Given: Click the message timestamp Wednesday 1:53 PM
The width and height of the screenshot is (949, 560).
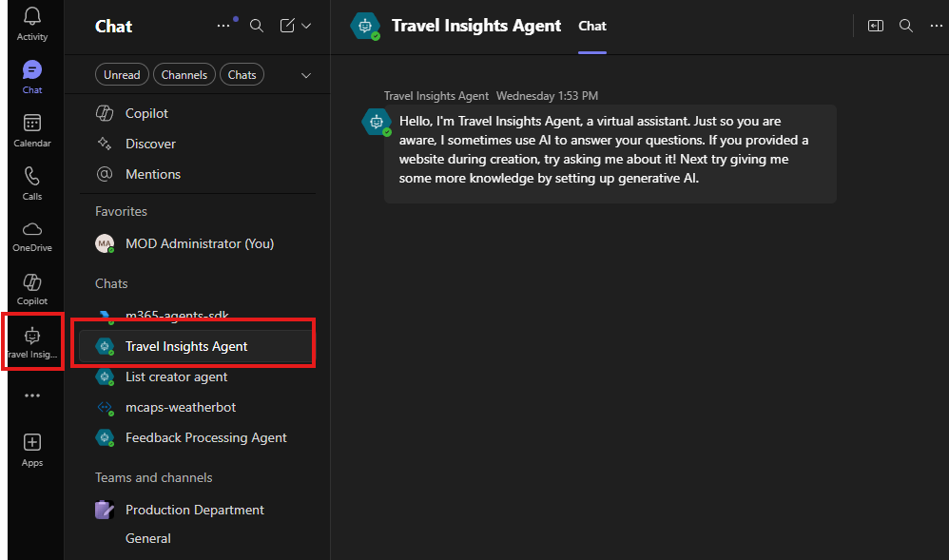Looking at the screenshot, I should (547, 96).
